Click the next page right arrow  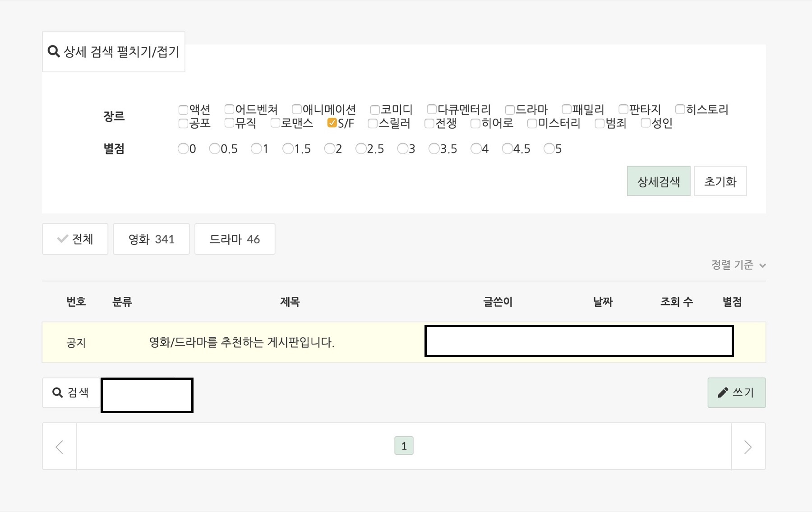click(748, 447)
